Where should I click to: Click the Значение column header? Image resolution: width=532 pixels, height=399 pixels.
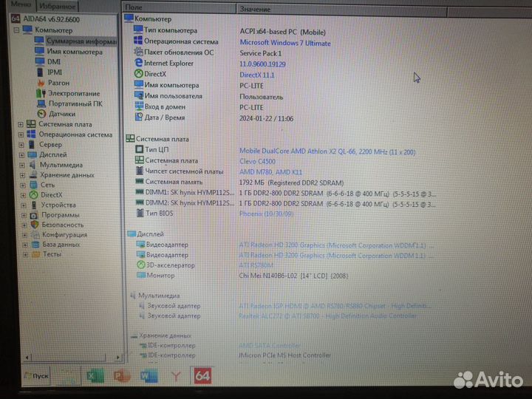tap(341, 9)
